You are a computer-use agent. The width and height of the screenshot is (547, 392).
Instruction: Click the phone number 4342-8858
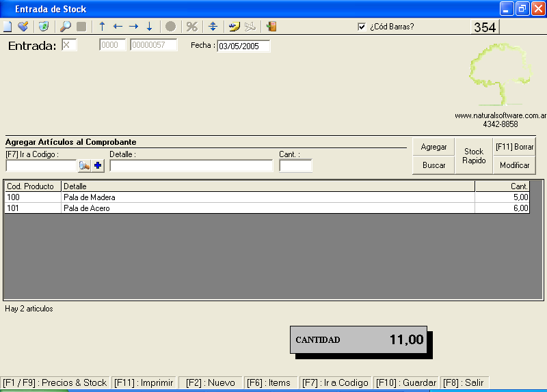(501, 124)
